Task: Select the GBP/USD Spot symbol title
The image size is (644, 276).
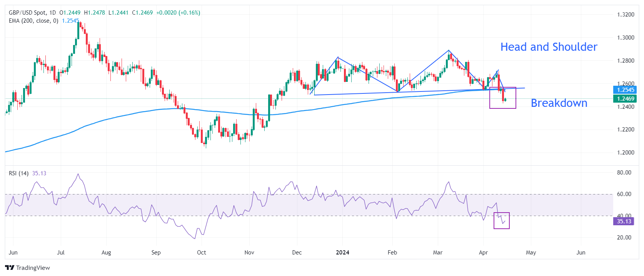Action: pyautogui.click(x=27, y=13)
